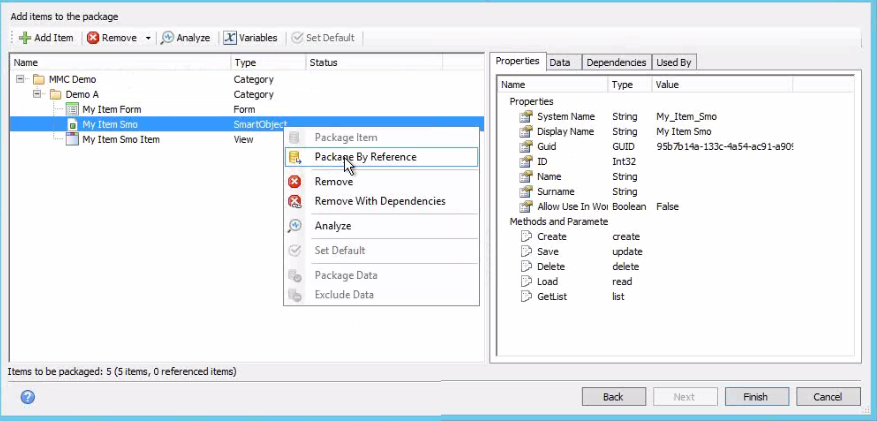This screenshot has width=877, height=421.
Task: Click the My Item Smo Item view icon
Action: point(72,140)
